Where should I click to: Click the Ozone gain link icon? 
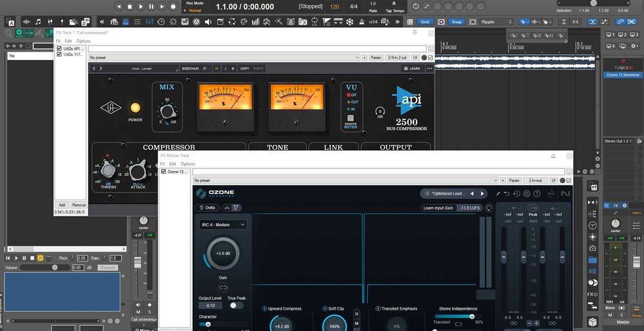(x=223, y=287)
